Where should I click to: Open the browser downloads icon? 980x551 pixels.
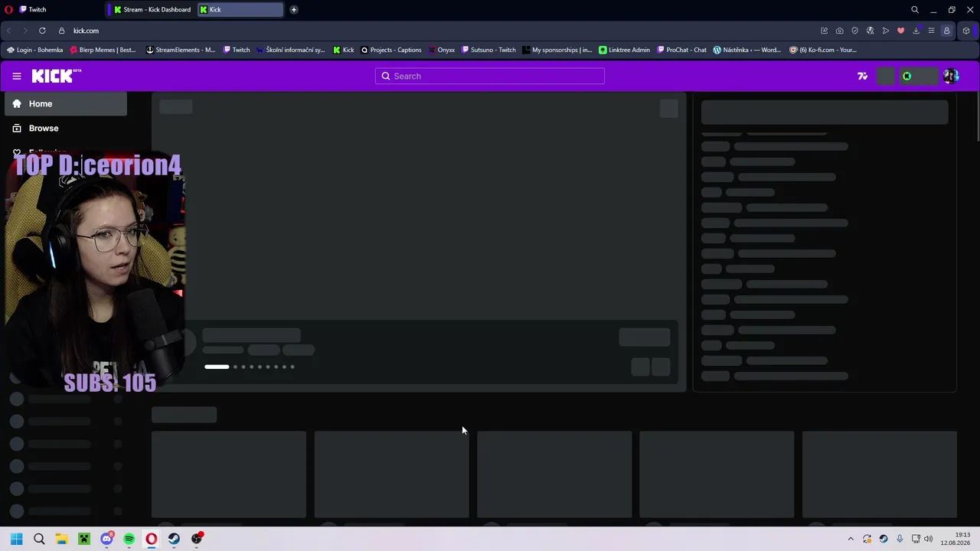coord(916,31)
